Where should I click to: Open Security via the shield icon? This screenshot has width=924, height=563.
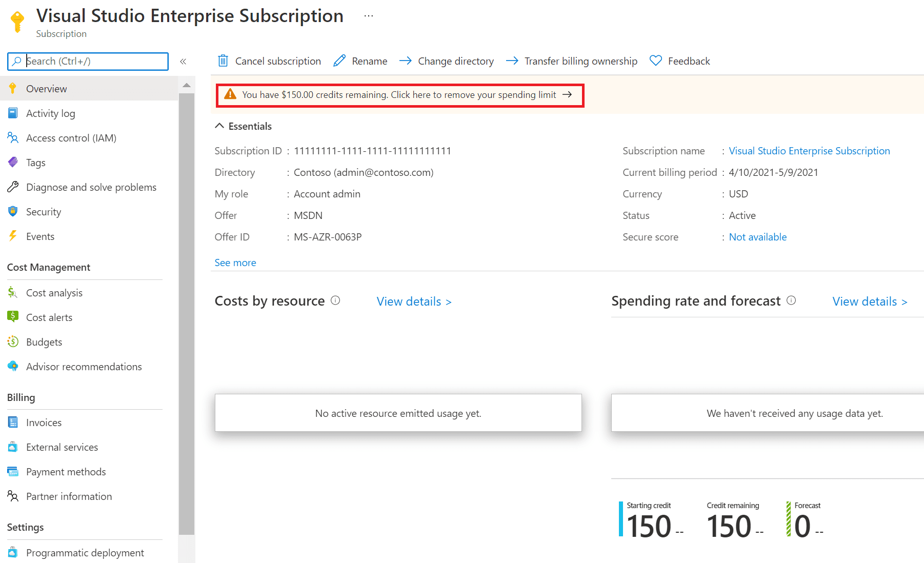point(13,211)
